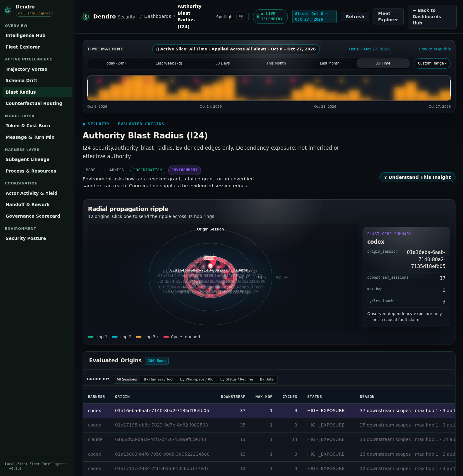Select the All Time time range
Image resolution: width=463 pixels, height=476 pixels.
pyautogui.click(x=383, y=63)
